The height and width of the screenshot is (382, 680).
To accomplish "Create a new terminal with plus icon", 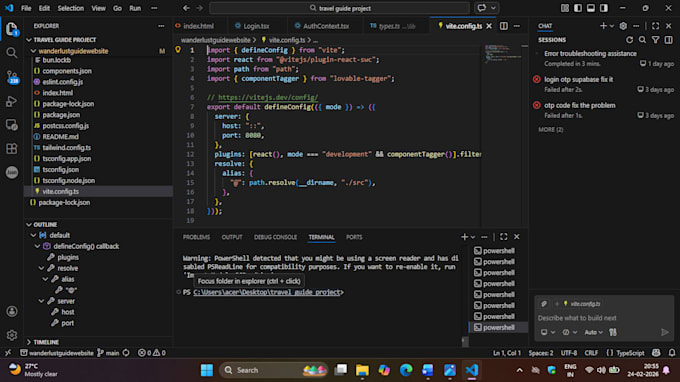I will [464, 237].
